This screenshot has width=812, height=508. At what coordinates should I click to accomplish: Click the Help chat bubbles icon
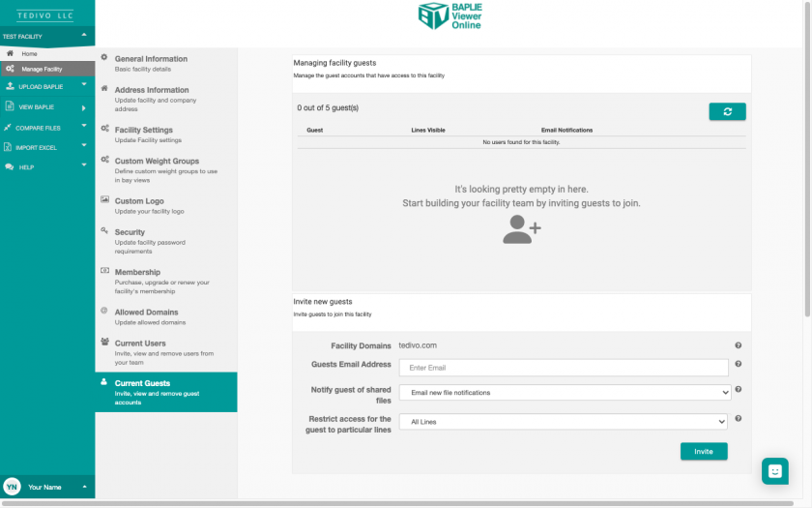click(x=9, y=166)
